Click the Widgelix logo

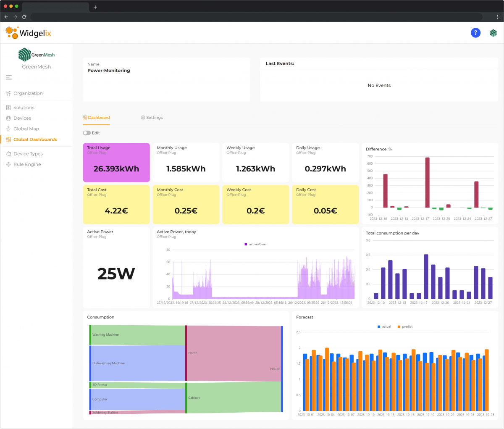(29, 33)
